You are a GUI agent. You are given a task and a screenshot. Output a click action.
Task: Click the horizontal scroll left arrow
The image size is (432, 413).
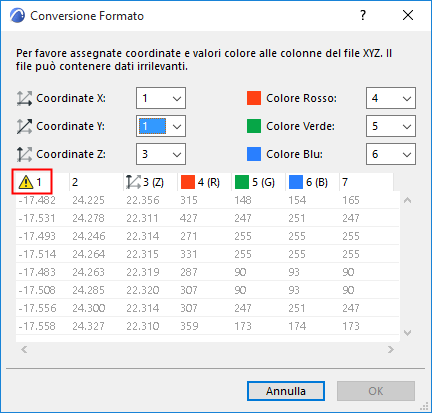pyautogui.click(x=24, y=349)
